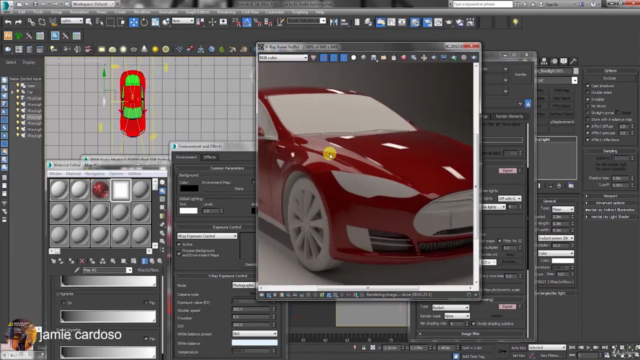Click the Mirror tool icon
Viewport: 640px width, 360px height.
point(333,22)
